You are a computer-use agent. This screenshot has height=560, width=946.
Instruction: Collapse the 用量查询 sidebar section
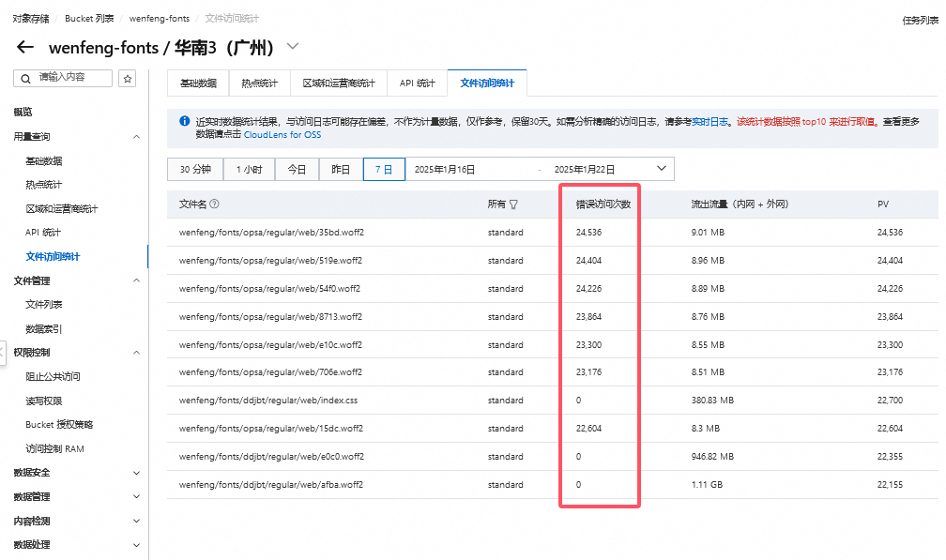click(x=136, y=137)
